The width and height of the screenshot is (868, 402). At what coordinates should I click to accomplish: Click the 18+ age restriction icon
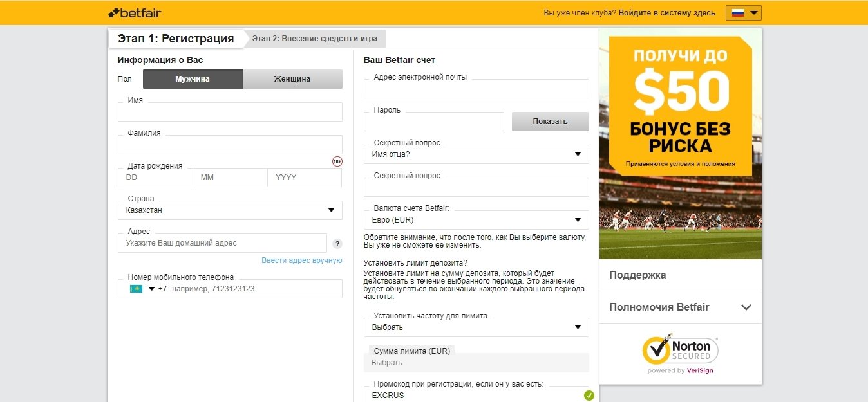(337, 161)
